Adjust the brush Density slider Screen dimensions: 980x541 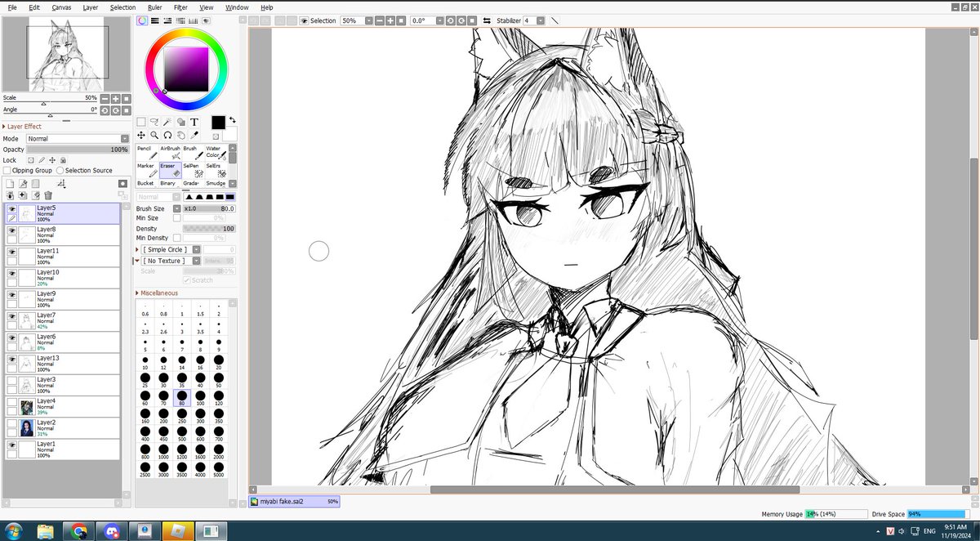click(x=209, y=229)
